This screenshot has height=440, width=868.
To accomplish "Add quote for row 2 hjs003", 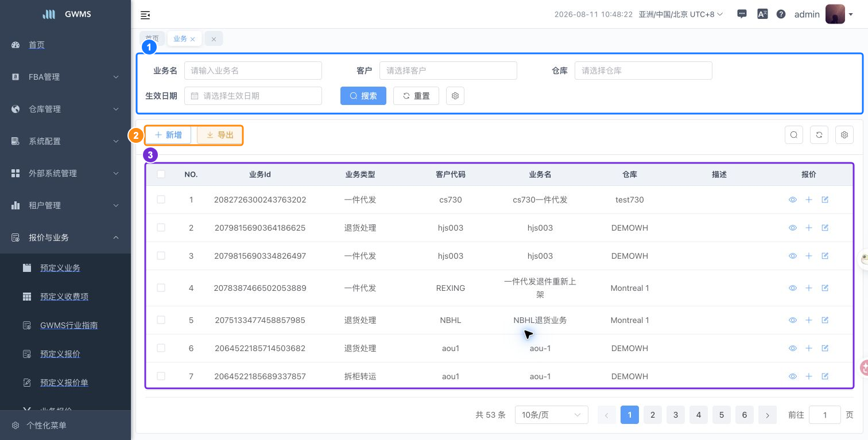I will 809,228.
